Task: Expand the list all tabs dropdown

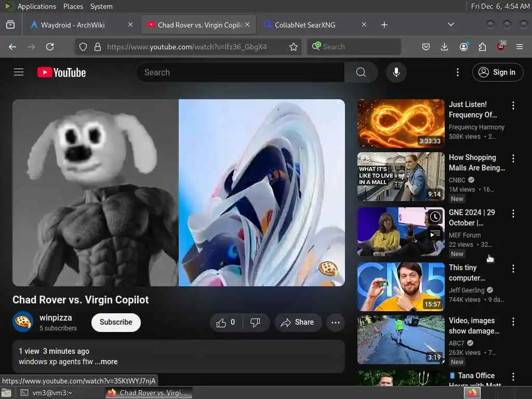Action: pyautogui.click(x=451, y=24)
